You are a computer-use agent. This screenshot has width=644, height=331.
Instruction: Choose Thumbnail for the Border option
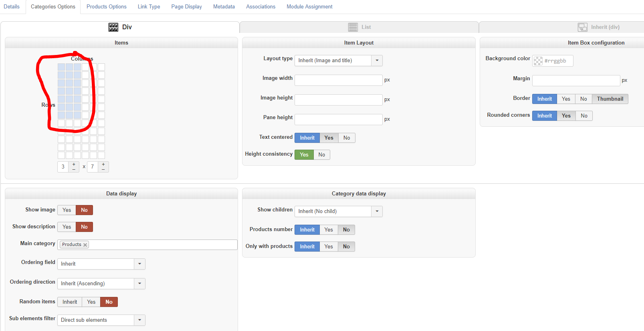[x=610, y=99]
